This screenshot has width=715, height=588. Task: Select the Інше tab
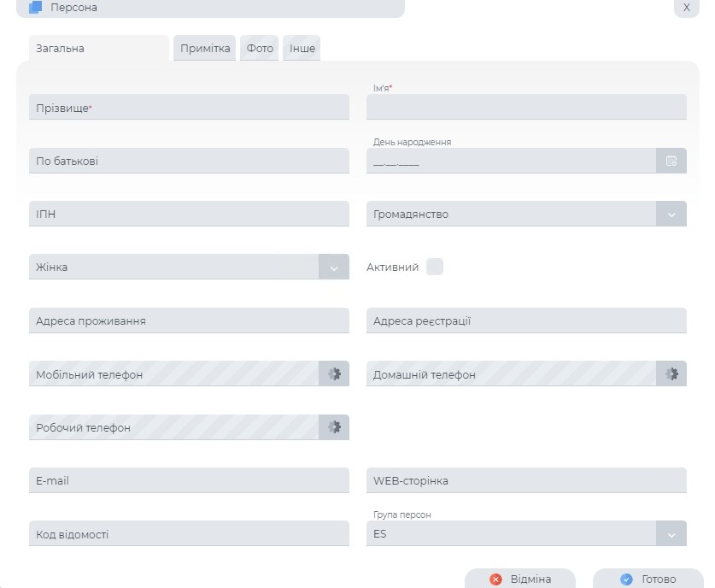tap(302, 49)
